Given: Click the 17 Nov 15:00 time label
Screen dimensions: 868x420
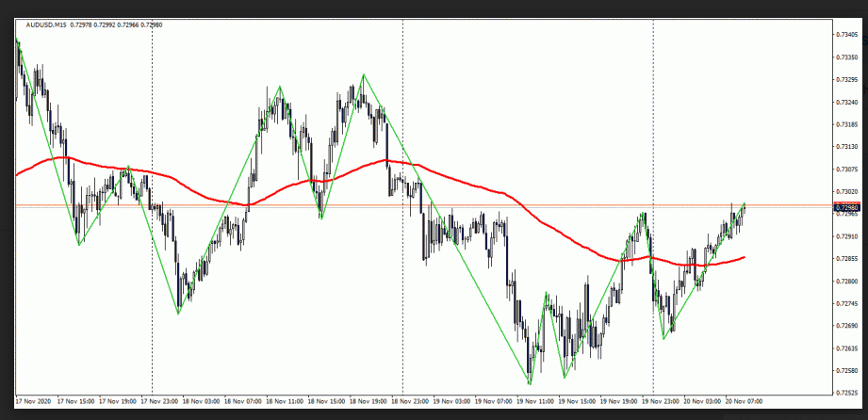Looking at the screenshot, I should (x=76, y=400).
